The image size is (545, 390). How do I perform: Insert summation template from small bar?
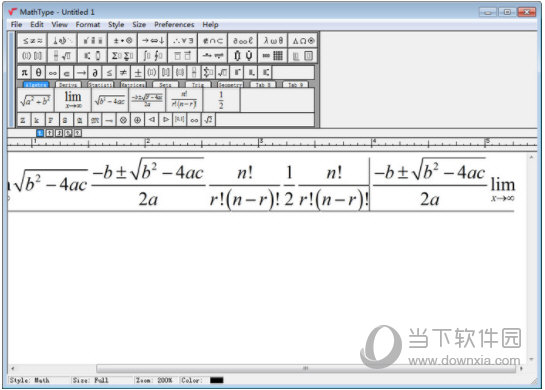[208, 73]
